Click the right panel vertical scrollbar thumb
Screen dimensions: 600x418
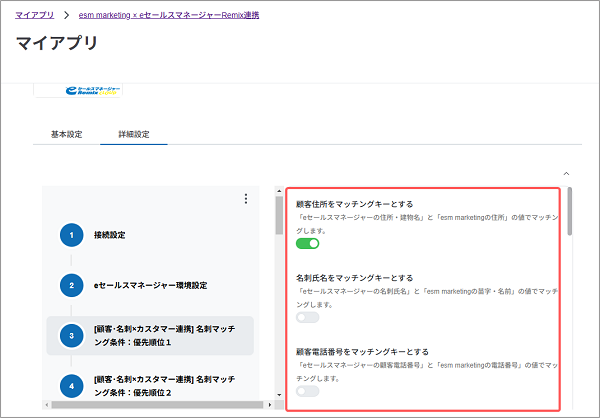coord(569,212)
